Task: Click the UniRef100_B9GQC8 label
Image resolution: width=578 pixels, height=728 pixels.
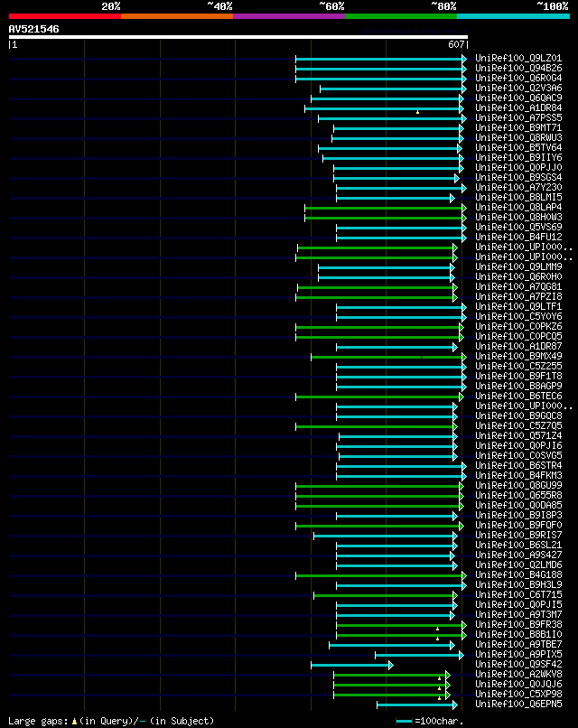Action: pyautogui.click(x=518, y=416)
